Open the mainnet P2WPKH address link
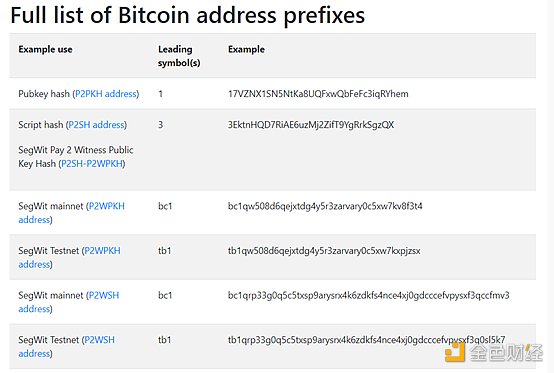The image size is (554, 373). (x=71, y=213)
